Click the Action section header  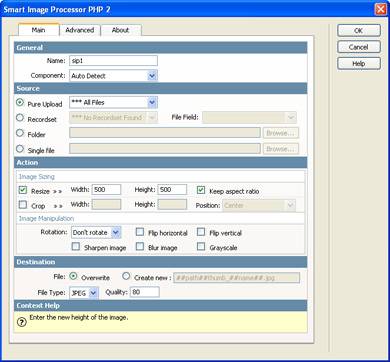tap(160, 163)
